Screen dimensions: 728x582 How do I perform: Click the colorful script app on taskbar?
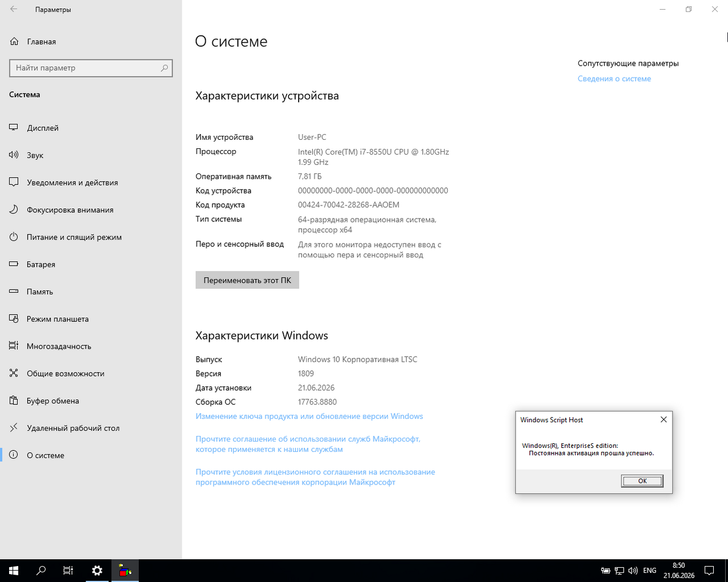click(125, 571)
